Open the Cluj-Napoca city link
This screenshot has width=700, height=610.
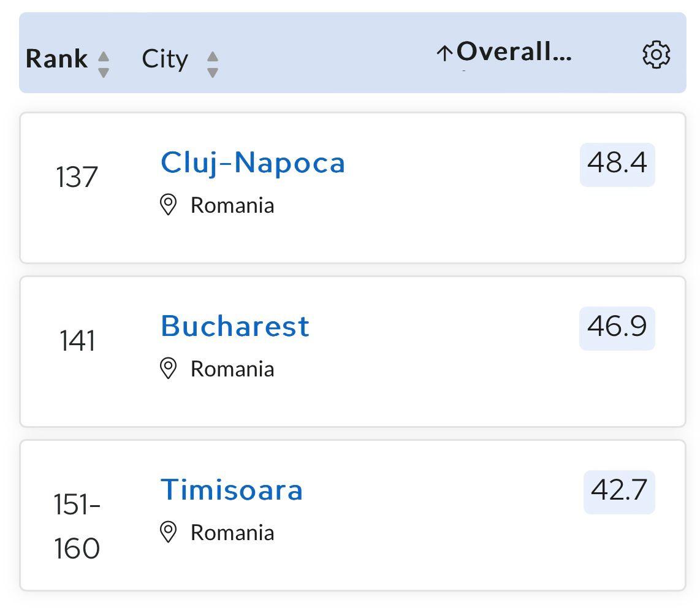tap(253, 162)
